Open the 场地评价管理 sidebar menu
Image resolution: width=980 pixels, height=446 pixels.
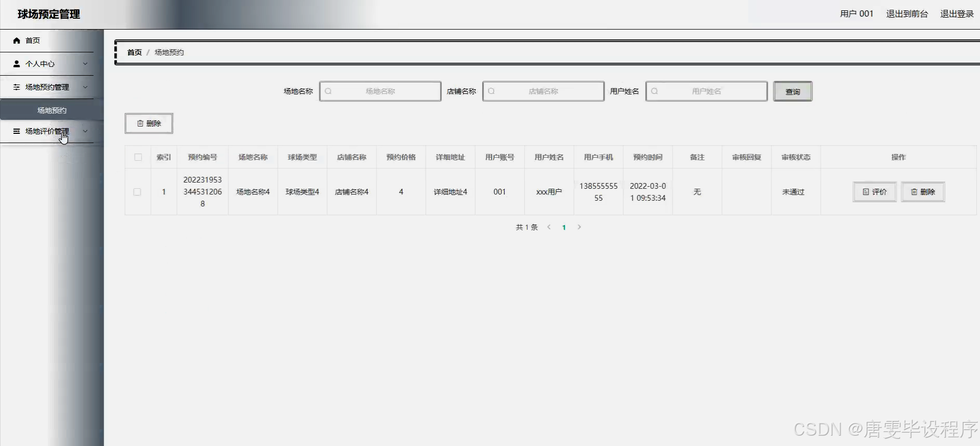tap(47, 131)
